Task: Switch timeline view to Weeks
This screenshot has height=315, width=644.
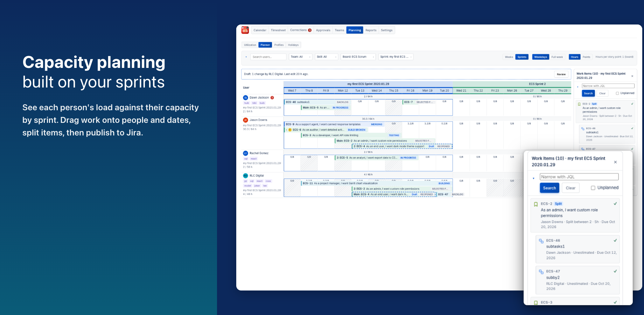Action: pyautogui.click(x=509, y=57)
